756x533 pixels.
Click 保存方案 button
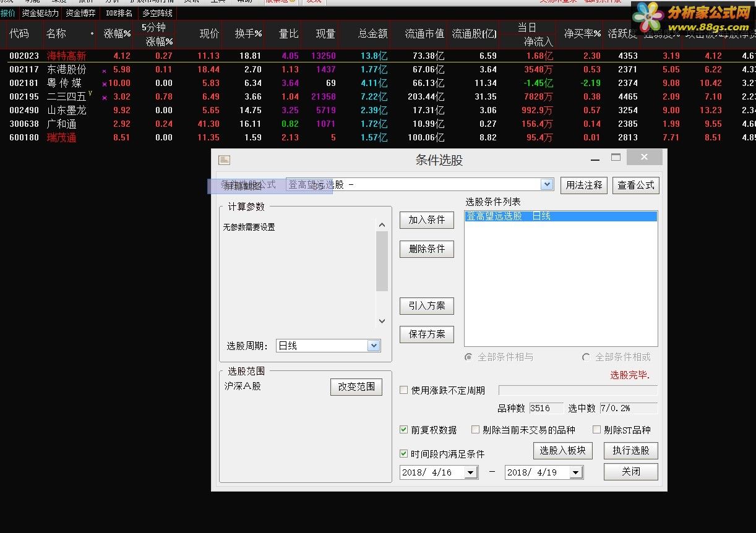(427, 335)
